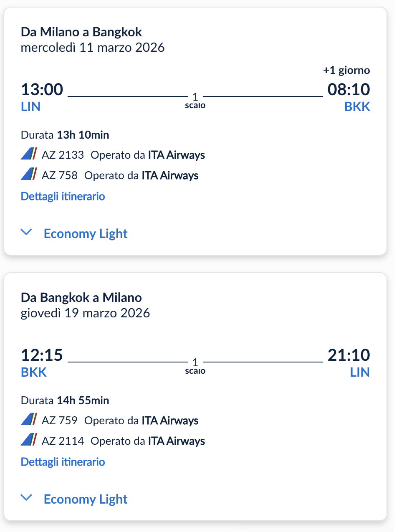
Task: Expand the chevron arrow on the Bangkok–Milano card
Action: [x=26, y=498]
